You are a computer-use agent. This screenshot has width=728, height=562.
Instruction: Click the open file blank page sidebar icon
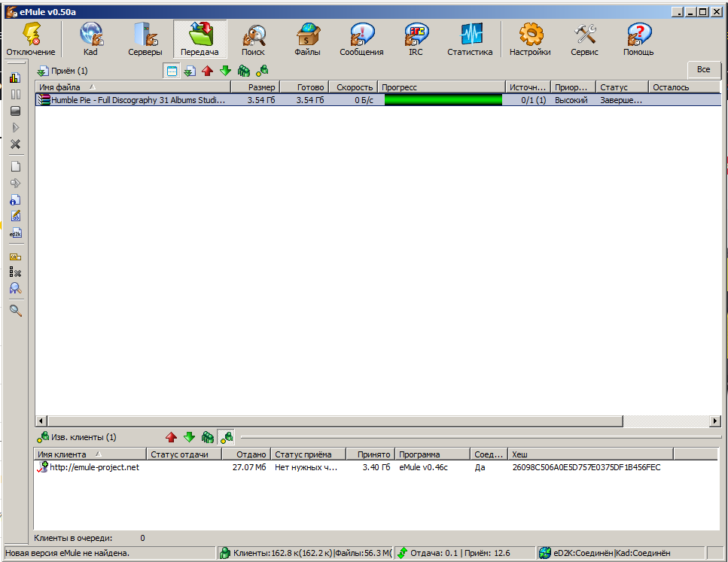(15, 166)
